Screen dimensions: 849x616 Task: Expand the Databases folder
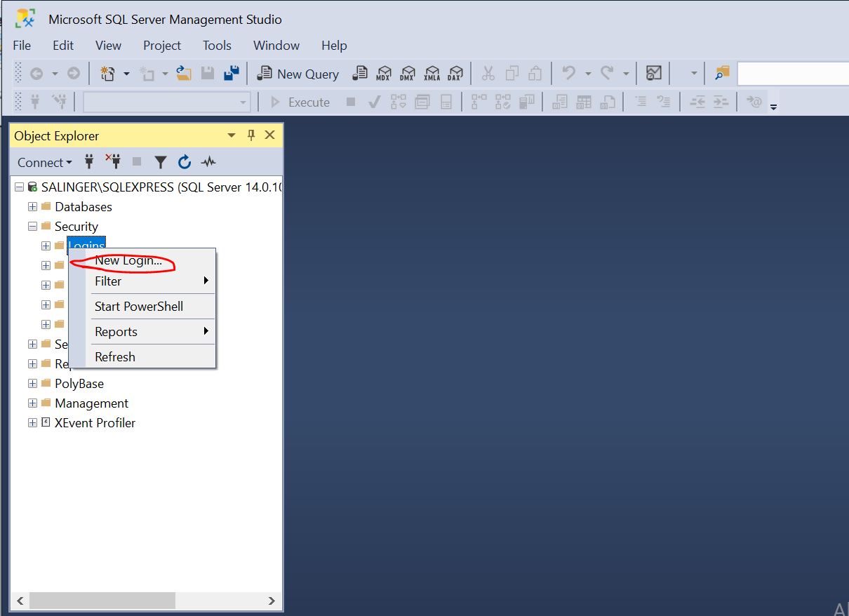pos(32,207)
